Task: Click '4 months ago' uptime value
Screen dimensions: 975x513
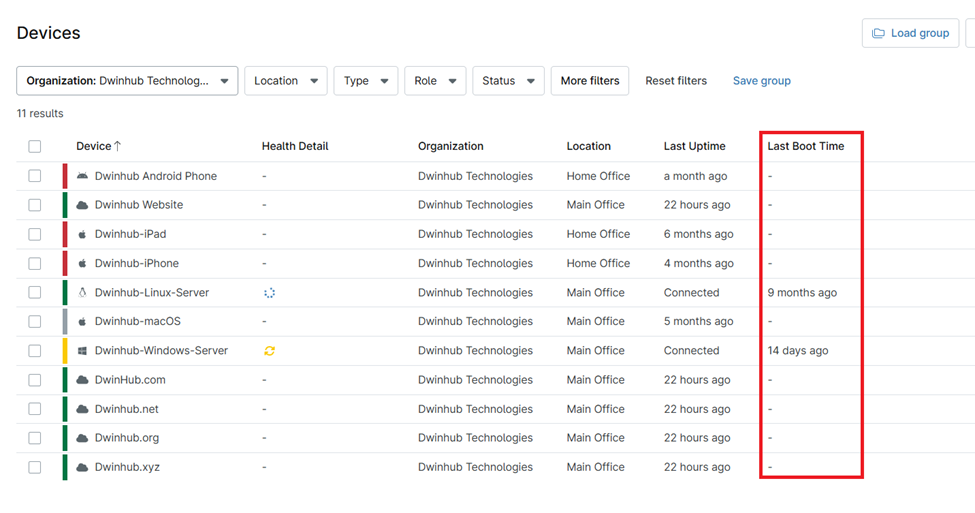Action: 698,264
